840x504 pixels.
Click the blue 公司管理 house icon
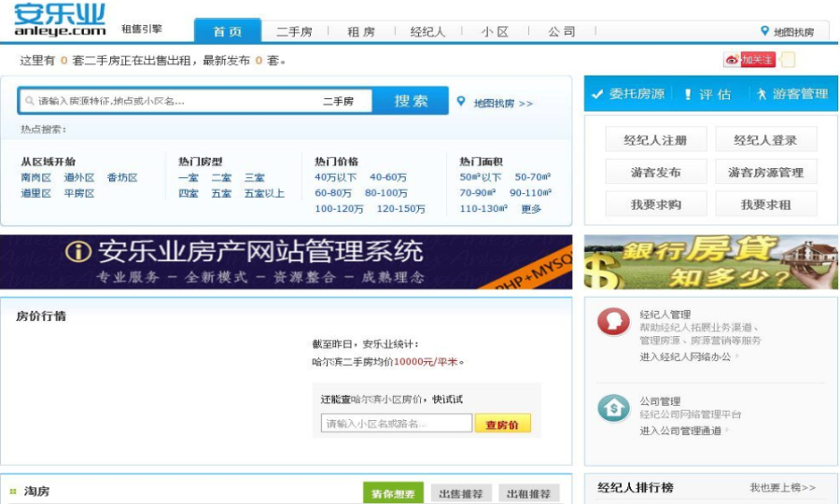click(x=613, y=408)
